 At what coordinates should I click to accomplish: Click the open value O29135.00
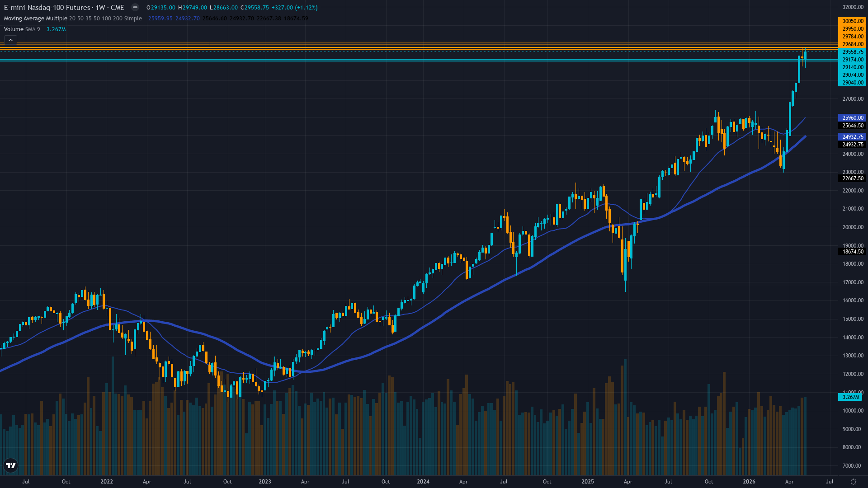(x=160, y=8)
